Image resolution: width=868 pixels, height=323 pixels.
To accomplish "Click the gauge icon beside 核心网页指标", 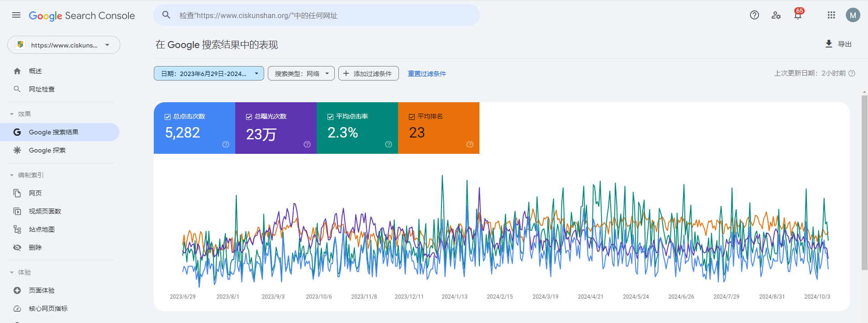I will (17, 309).
